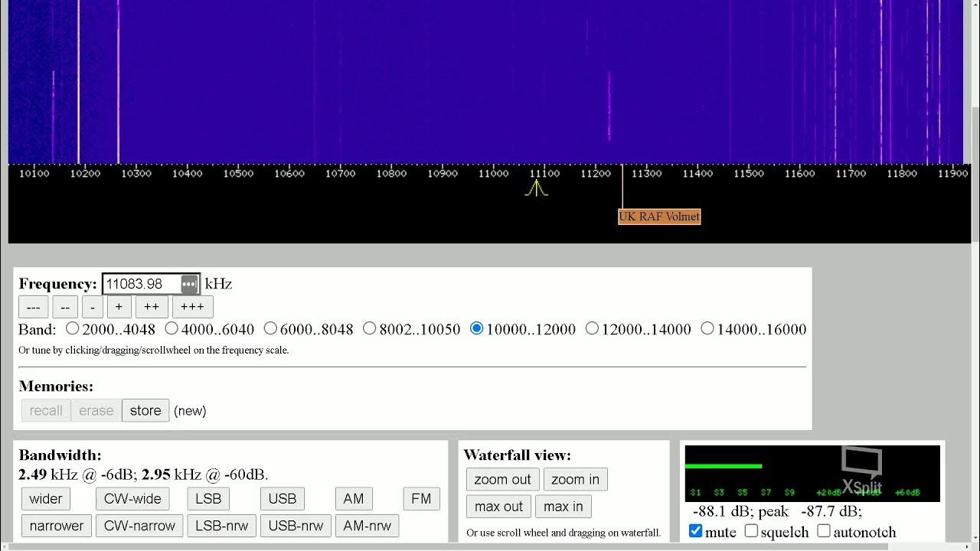Click the recall memory button
The height and width of the screenshot is (551, 980).
click(46, 410)
